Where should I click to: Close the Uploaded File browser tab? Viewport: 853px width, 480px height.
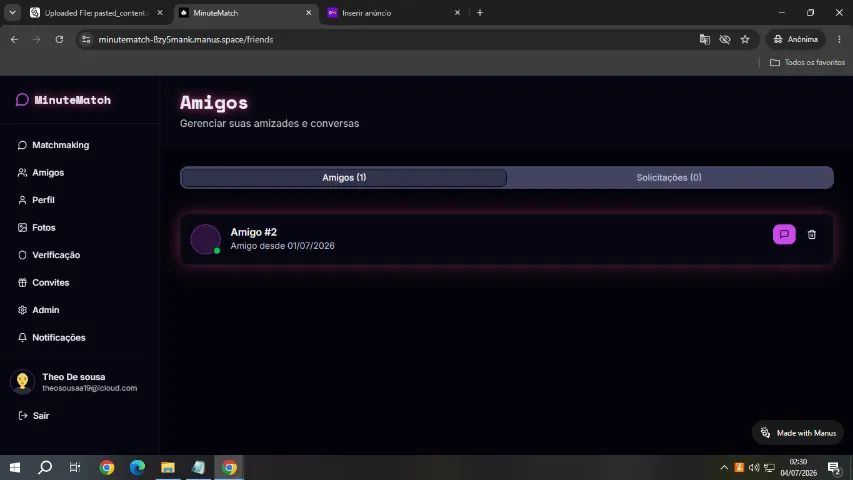pos(160,13)
